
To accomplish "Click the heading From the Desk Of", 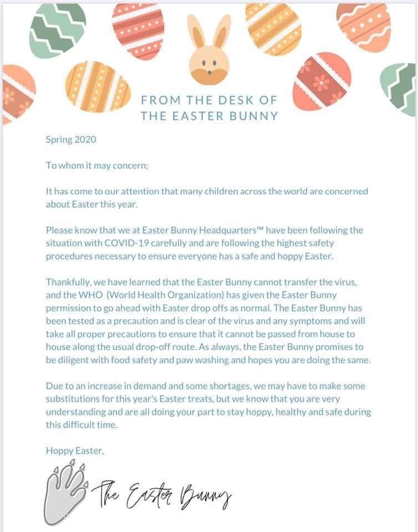I will 210,100.
